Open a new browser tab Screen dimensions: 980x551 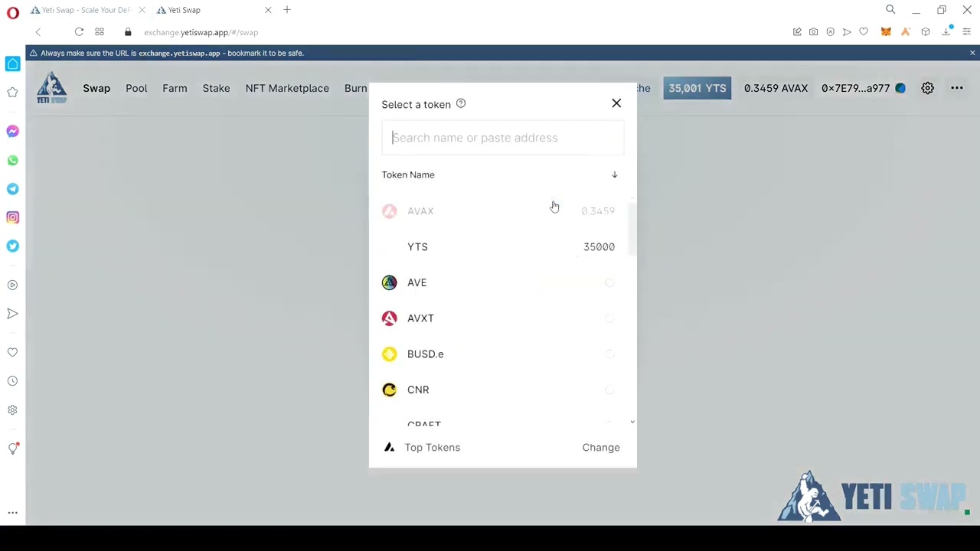[287, 10]
